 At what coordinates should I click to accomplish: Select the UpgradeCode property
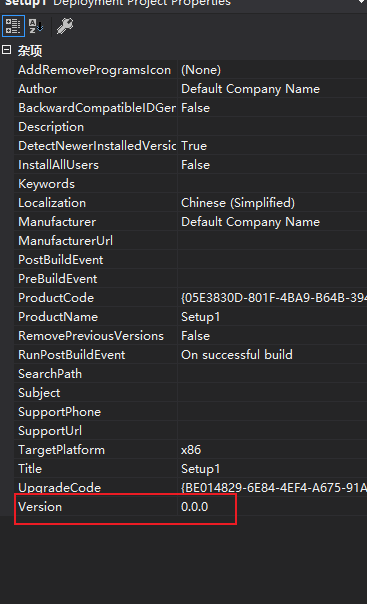pos(59,488)
